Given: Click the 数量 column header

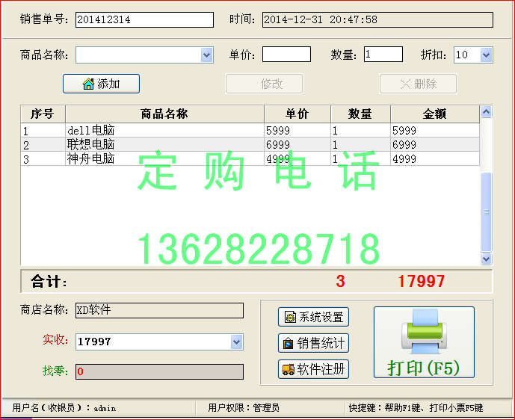Looking at the screenshot, I should pyautogui.click(x=360, y=114).
